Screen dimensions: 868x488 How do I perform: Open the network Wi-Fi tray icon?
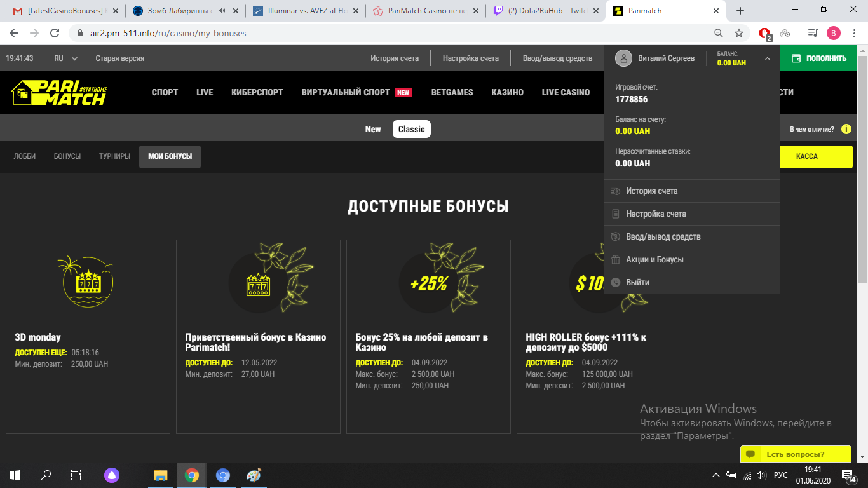(x=747, y=475)
